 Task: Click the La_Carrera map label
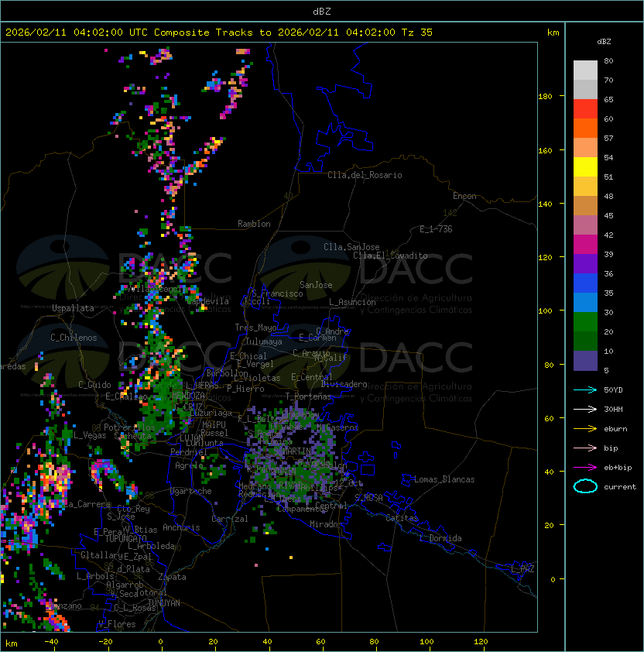(87, 504)
